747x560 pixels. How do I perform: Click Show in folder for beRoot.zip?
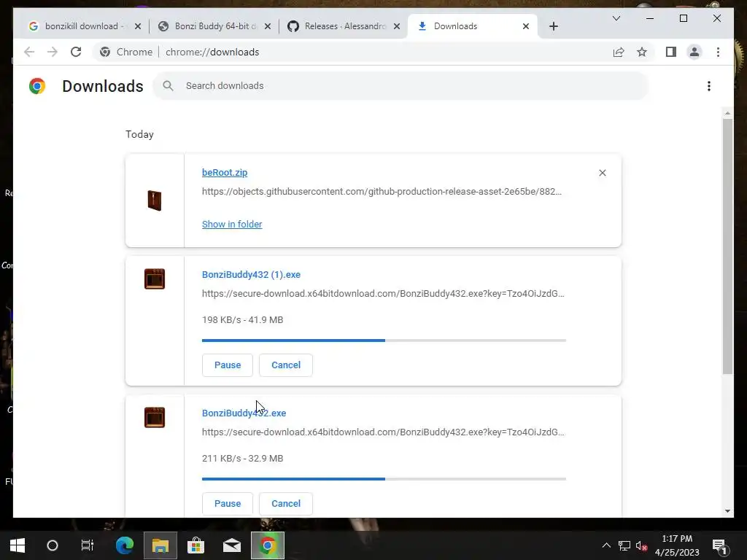[232, 225]
